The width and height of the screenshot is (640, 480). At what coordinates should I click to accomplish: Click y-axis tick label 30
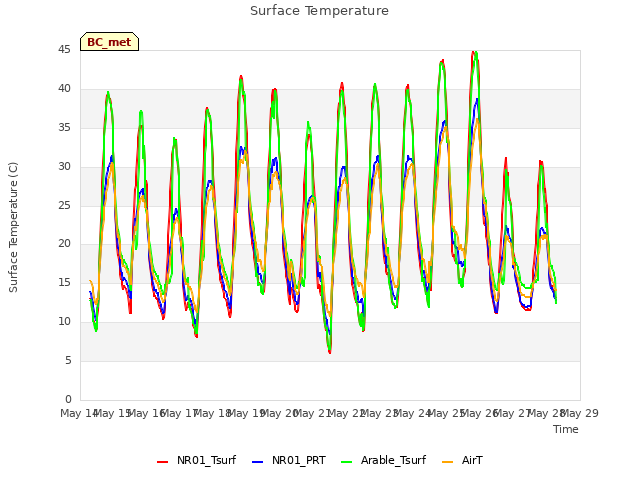coord(64,167)
